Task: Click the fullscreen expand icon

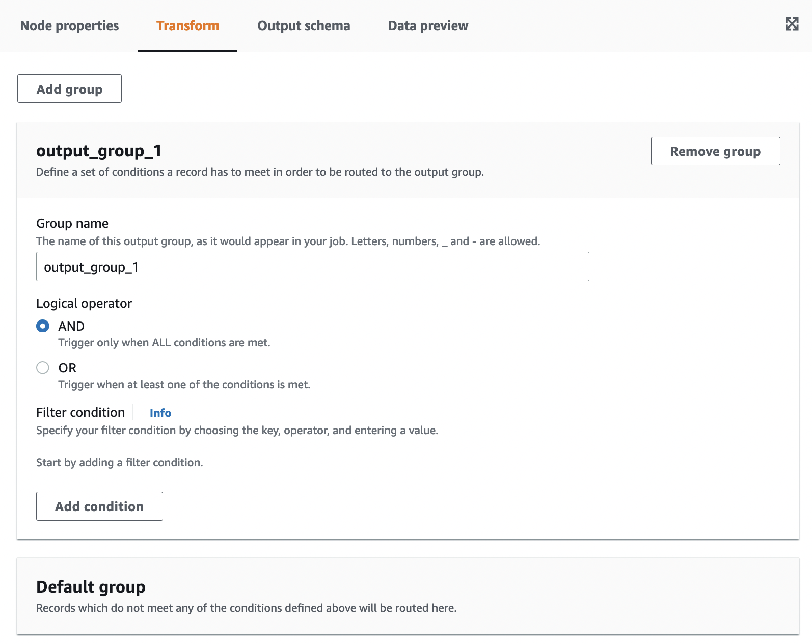Action: [792, 24]
